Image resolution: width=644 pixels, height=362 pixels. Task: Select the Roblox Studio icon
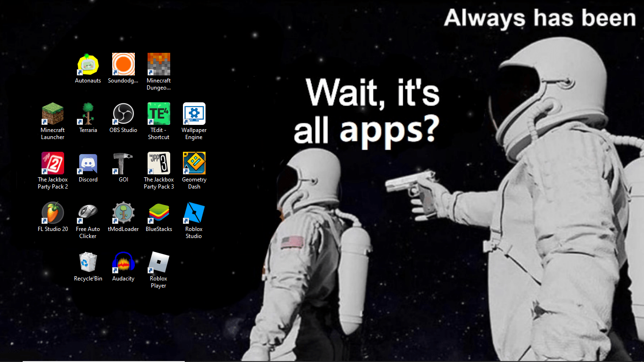pos(194,213)
